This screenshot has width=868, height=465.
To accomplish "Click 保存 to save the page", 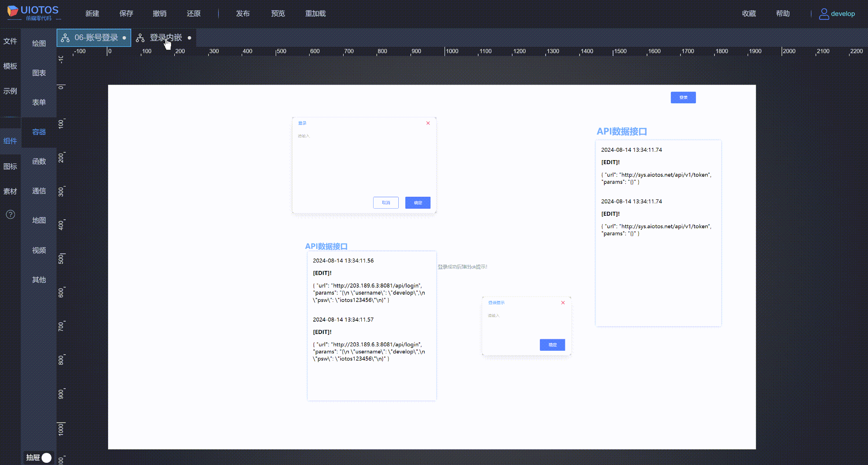I will pyautogui.click(x=126, y=14).
